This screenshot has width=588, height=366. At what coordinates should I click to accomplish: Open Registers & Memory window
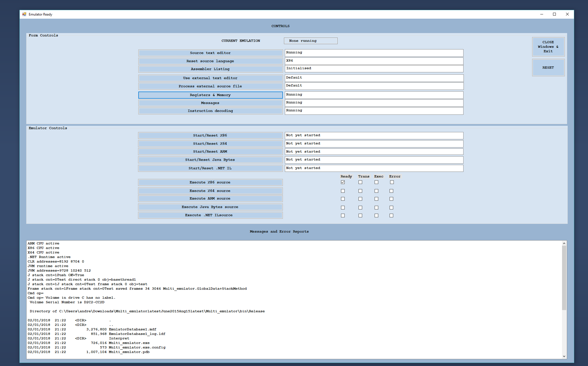click(210, 95)
